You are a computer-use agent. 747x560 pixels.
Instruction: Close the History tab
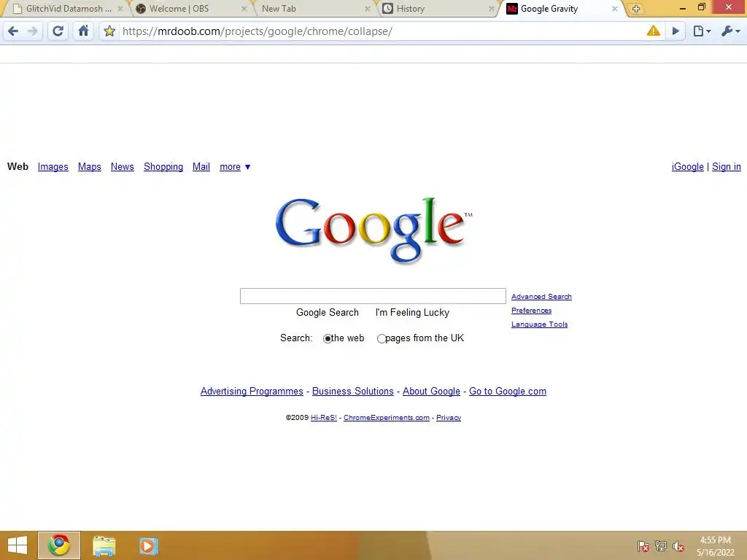(491, 9)
